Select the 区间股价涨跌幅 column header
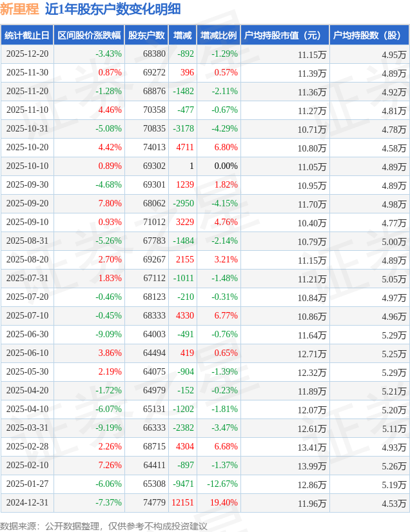410x532 pixels. coord(88,35)
